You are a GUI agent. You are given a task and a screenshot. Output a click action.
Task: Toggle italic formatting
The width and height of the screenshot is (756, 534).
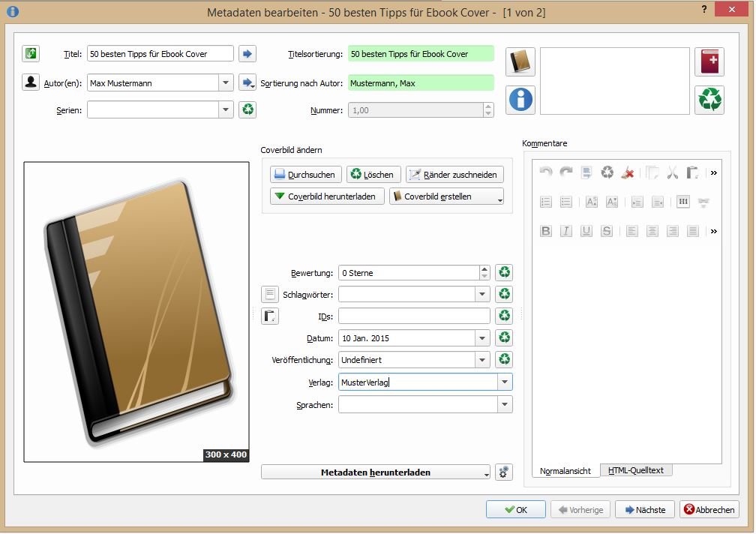566,231
